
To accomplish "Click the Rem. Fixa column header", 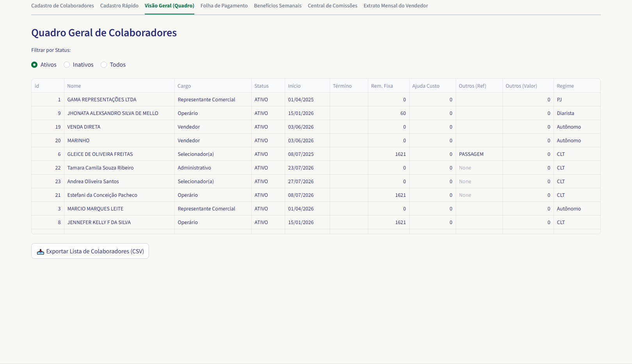I will (389, 86).
